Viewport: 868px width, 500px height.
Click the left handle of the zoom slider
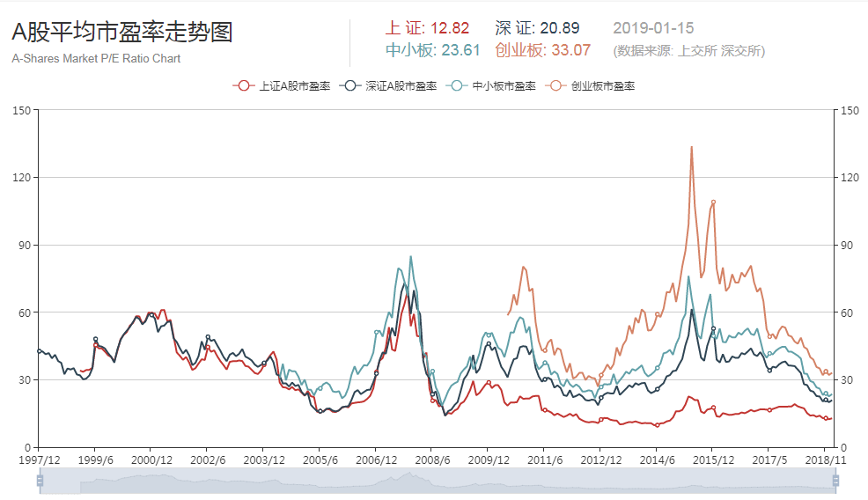tap(40, 481)
